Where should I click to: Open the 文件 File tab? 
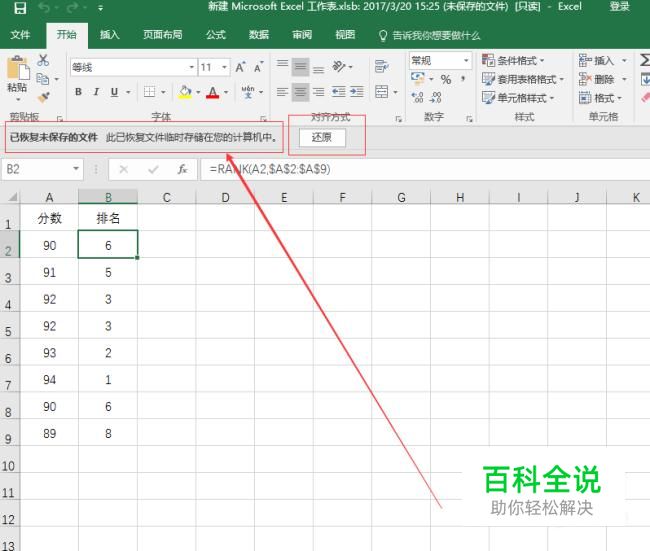point(20,35)
